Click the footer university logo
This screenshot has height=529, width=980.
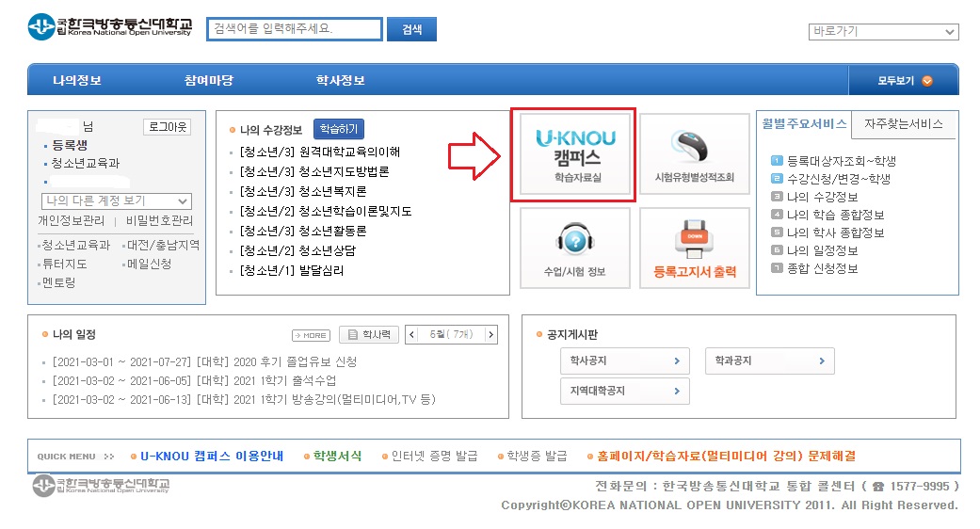pos(101,486)
